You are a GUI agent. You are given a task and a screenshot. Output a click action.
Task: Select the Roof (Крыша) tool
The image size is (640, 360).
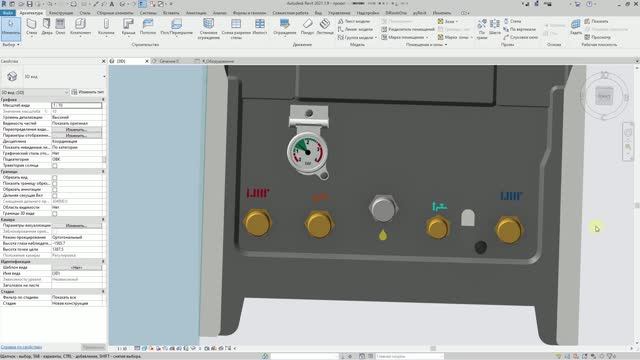click(128, 27)
